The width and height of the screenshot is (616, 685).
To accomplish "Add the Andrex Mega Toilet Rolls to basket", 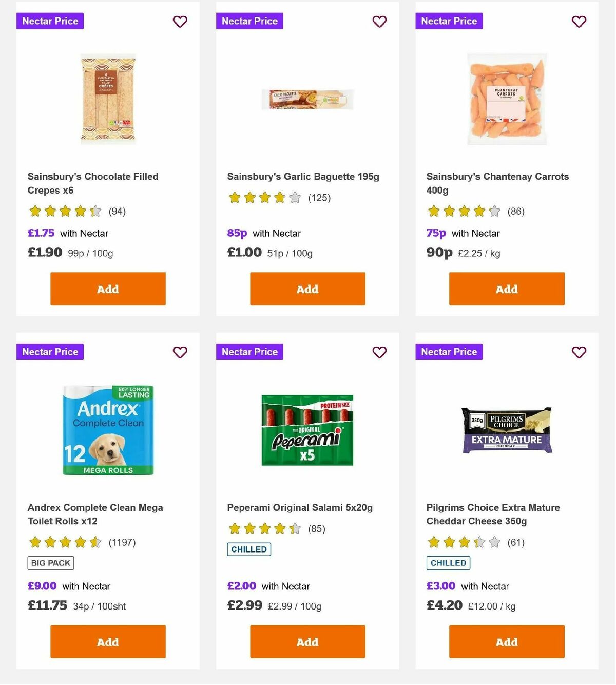I will [107, 641].
